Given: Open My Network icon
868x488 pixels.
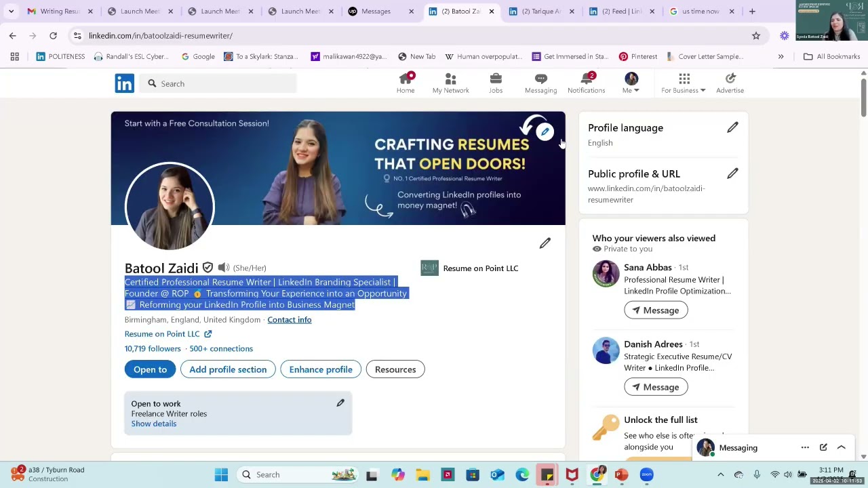Looking at the screenshot, I should [x=450, y=83].
